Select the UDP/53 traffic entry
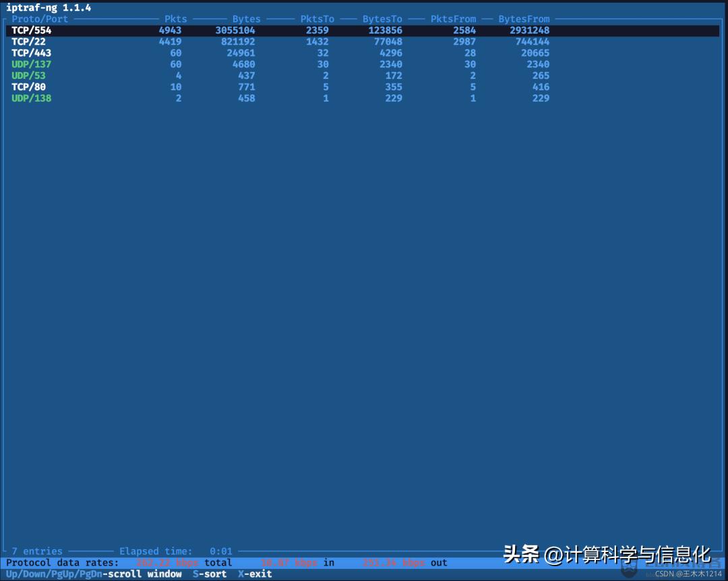 (x=28, y=75)
